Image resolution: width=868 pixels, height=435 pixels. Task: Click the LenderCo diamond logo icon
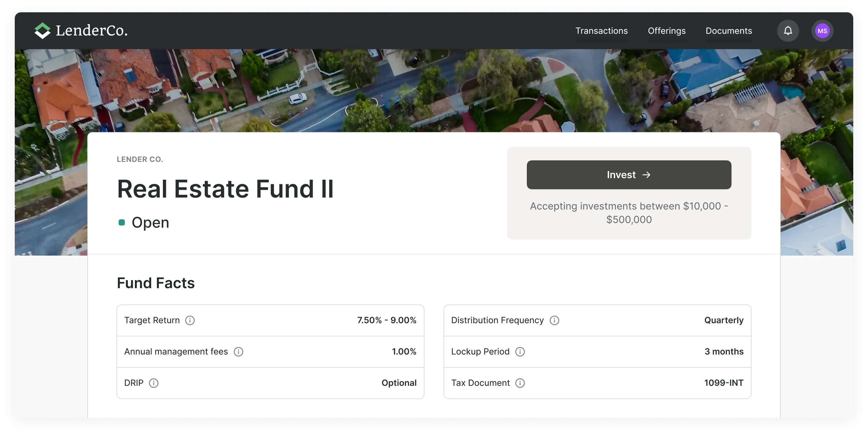[42, 31]
